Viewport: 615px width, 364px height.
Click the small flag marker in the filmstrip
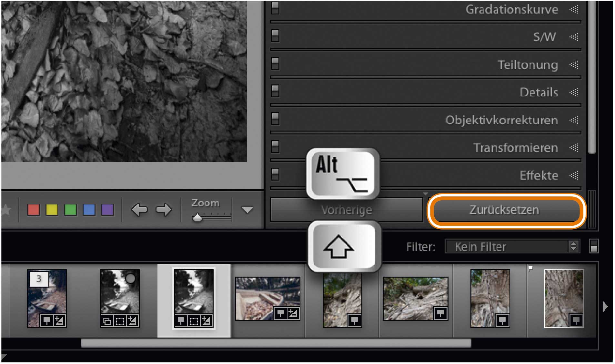[530, 268]
